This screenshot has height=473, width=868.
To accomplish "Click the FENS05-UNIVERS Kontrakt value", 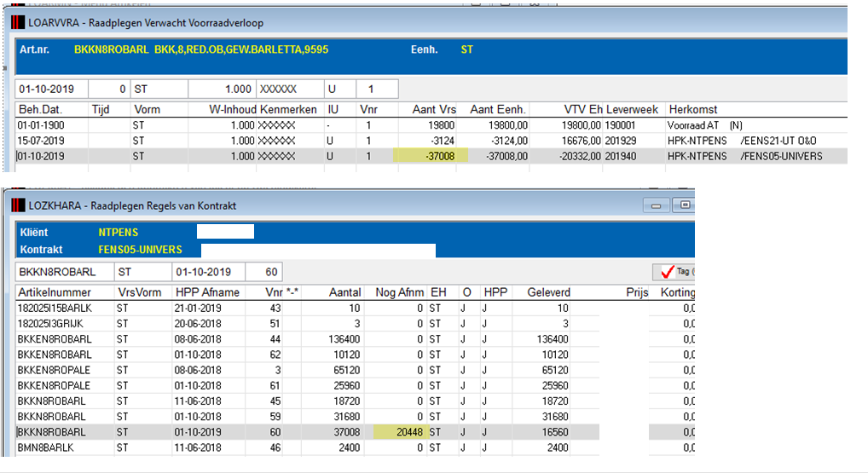I will coord(140,250).
